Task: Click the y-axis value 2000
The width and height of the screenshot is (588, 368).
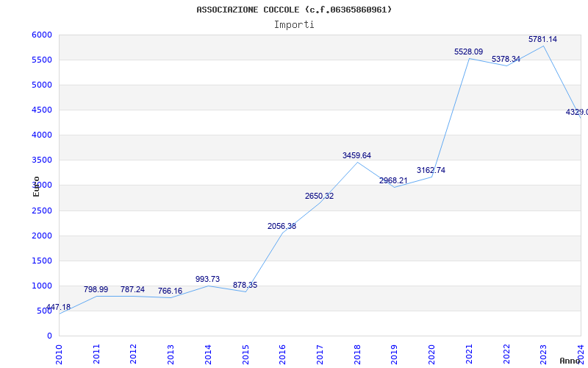Action: pyautogui.click(x=42, y=236)
